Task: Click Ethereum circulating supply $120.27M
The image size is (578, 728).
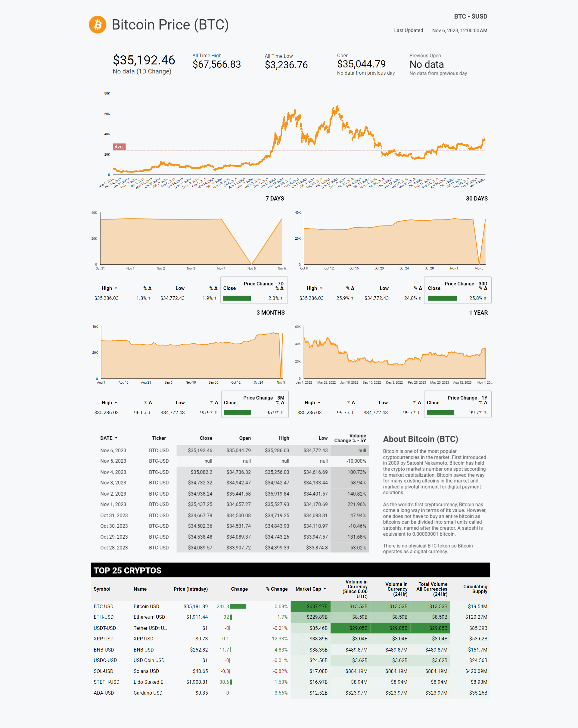Action: (476, 617)
